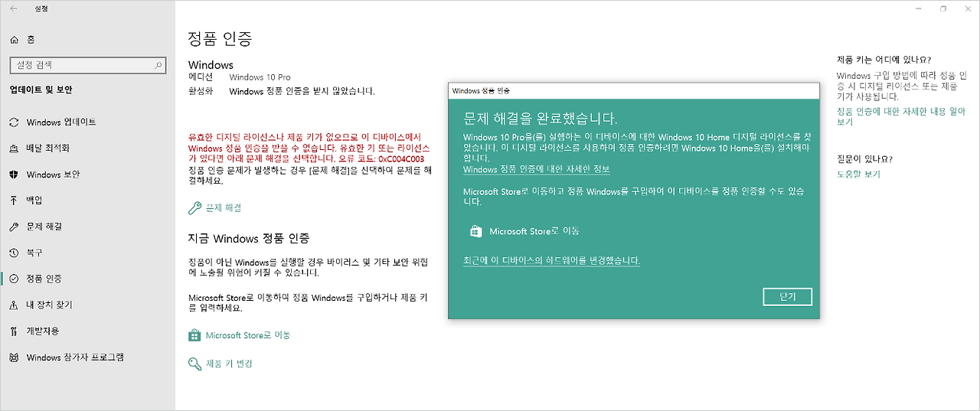Screen dimensions: 980x411
Task: Click the 복구 recovery icon
Action: [14, 253]
